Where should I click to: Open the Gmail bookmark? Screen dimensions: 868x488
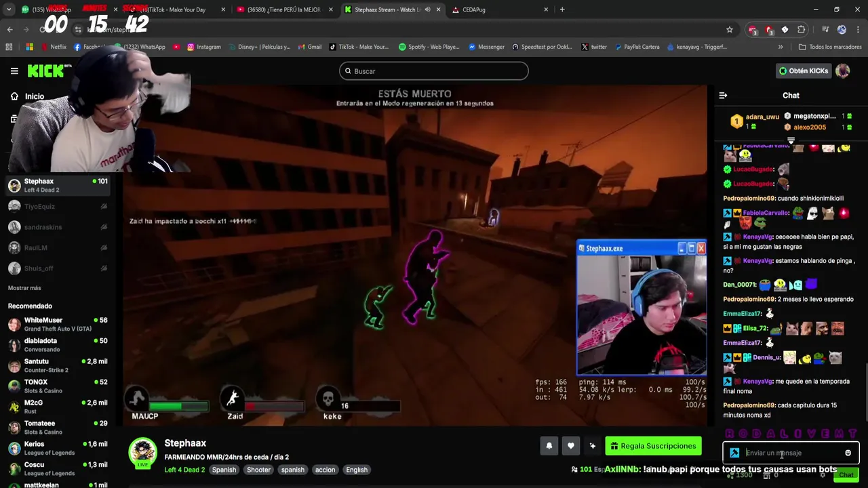pos(309,47)
